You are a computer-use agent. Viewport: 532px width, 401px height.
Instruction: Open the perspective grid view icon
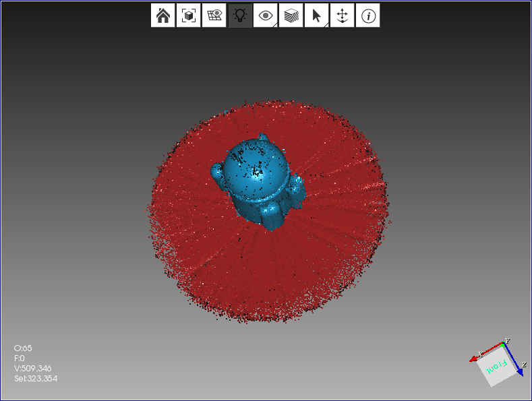[x=214, y=16]
